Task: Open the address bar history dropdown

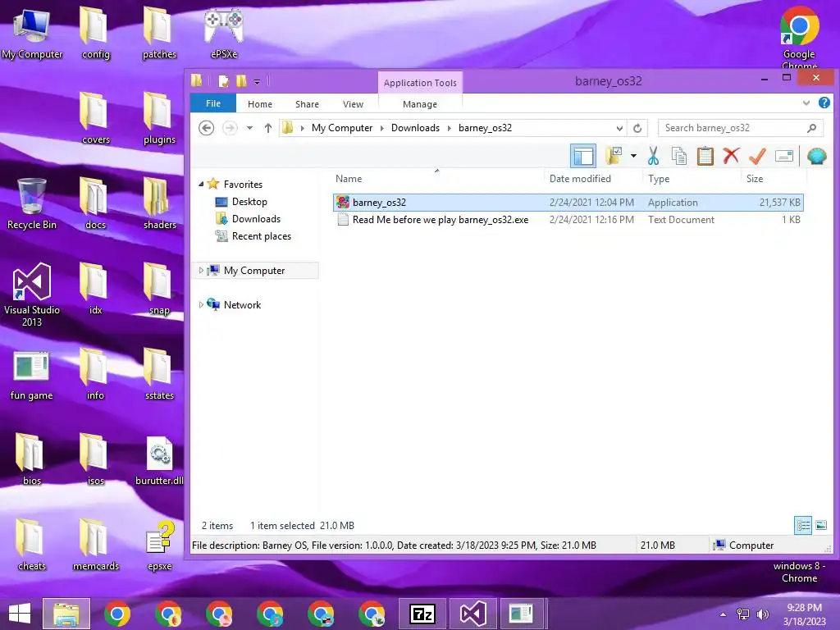Action: tap(619, 128)
